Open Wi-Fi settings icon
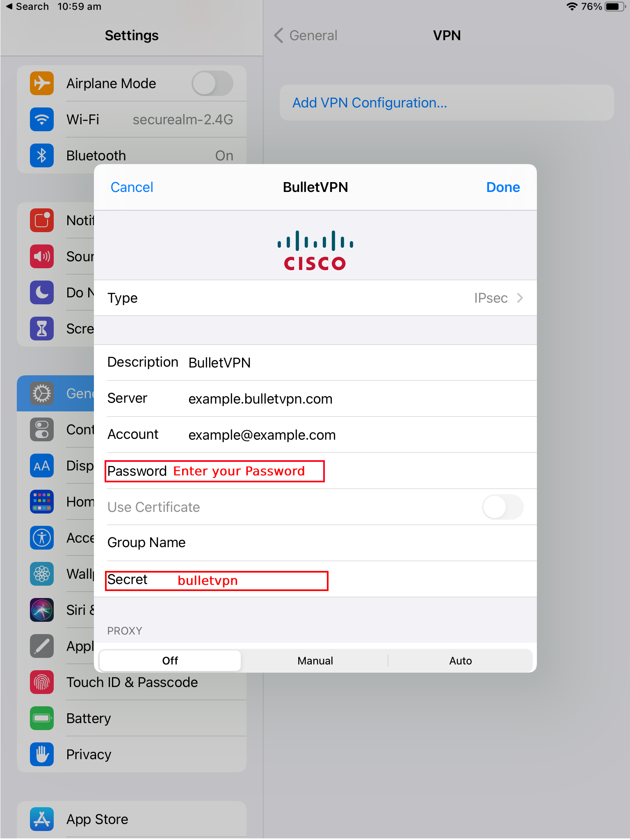630x840 pixels. (x=42, y=119)
